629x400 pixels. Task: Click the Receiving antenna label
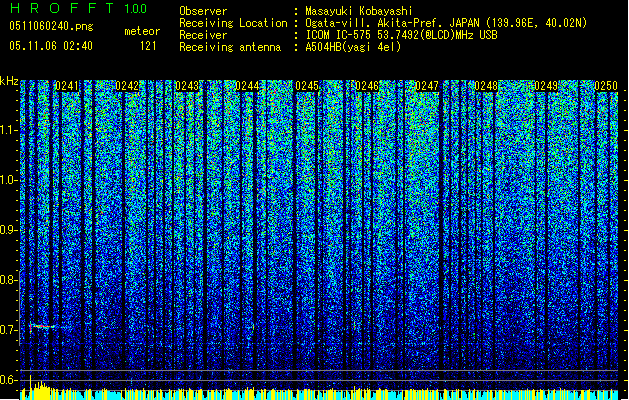[230, 47]
